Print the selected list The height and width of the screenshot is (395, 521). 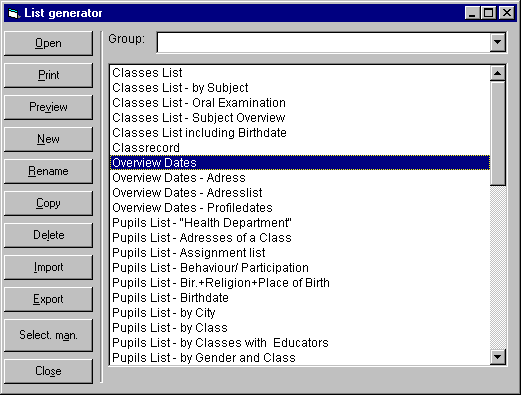coord(48,75)
